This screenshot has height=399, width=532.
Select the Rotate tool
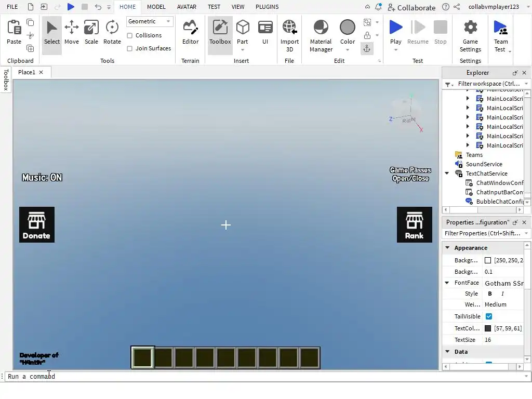pyautogui.click(x=112, y=33)
